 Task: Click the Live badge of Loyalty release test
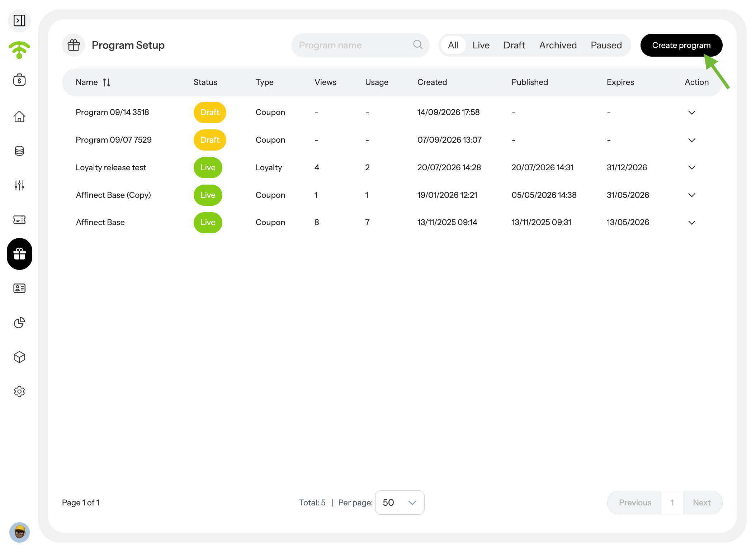tap(208, 167)
